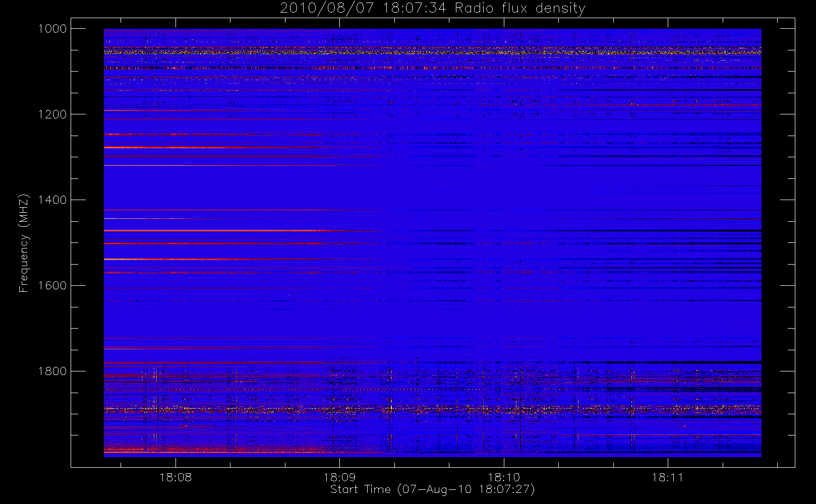
Task: Click the 18:08 time tick label
Action: (176, 477)
